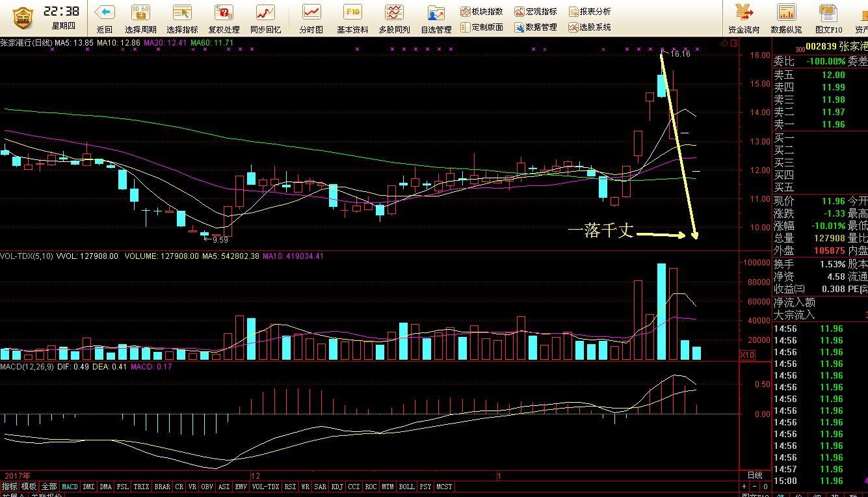868x497 pixels.
Task: Click the 返回 back arrow icon
Action: (x=105, y=12)
